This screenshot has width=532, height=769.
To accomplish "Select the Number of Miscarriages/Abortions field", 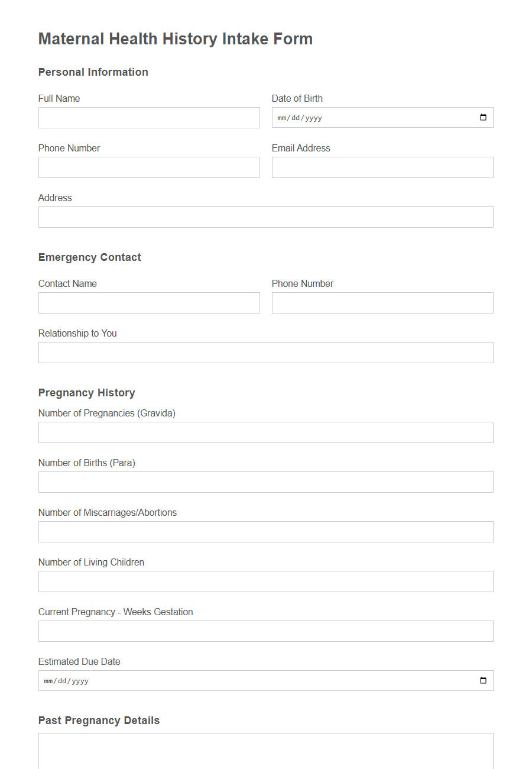I will 265,532.
